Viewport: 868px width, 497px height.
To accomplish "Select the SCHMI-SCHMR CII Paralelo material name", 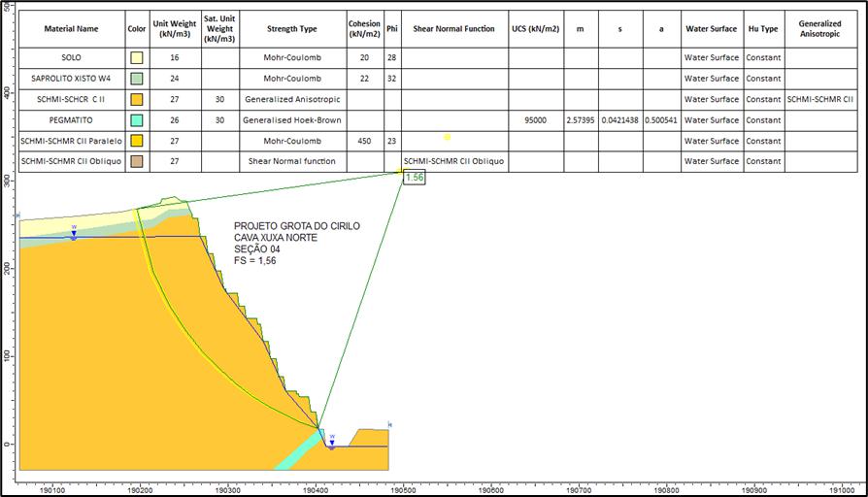I will tap(72, 141).
